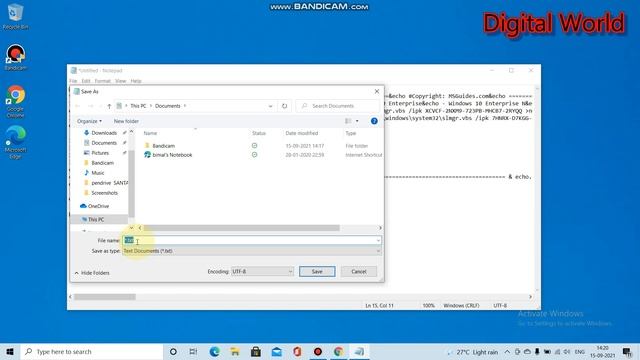Open the view options dropdown arrow
Viewport: 640px width, 360px height.
(x=357, y=121)
